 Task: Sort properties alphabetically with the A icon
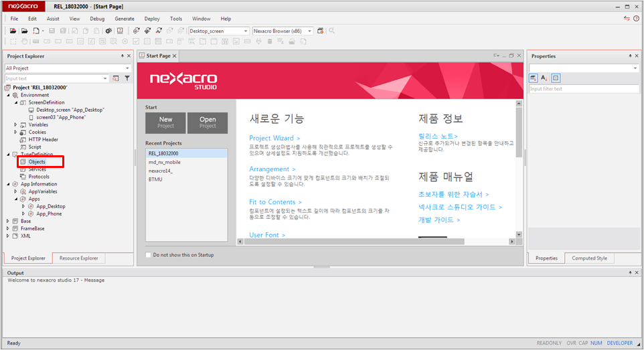click(544, 78)
